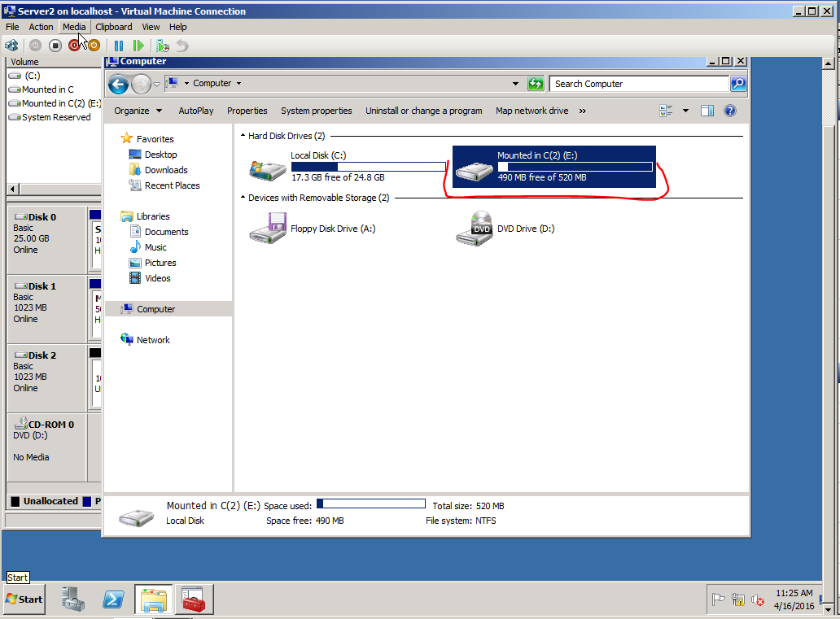Show more toolbar commands chevron
Screen dimensions: 840x619
pos(582,111)
